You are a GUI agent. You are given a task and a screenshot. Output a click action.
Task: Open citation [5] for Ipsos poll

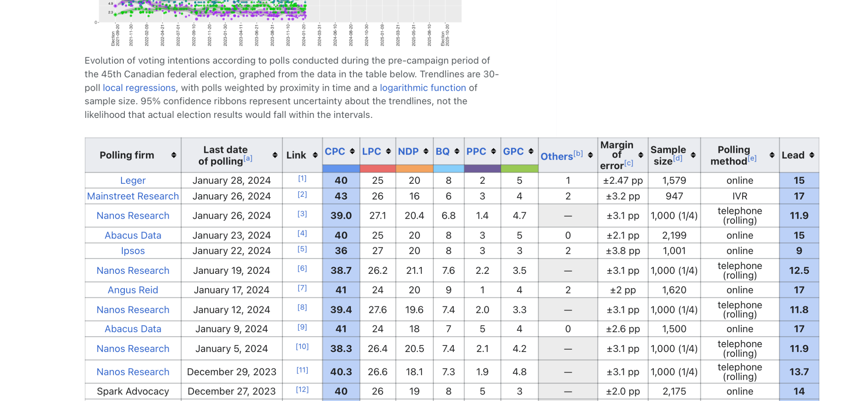(x=302, y=249)
